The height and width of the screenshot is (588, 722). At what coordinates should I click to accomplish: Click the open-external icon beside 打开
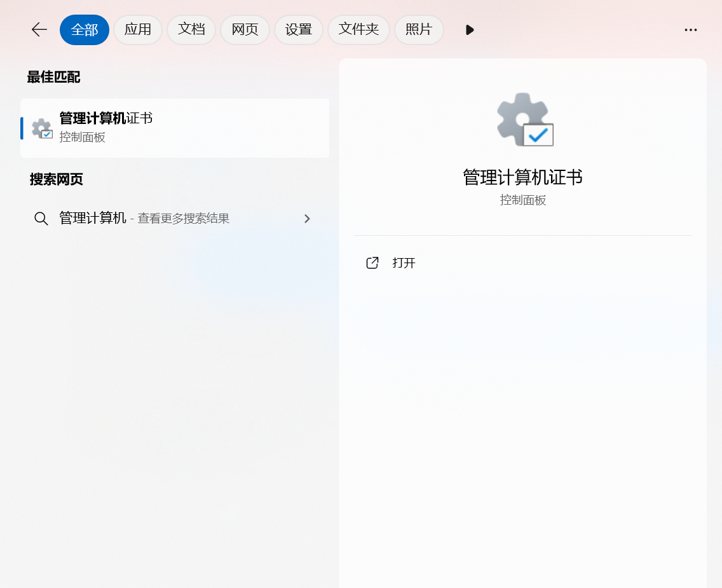coord(372,263)
